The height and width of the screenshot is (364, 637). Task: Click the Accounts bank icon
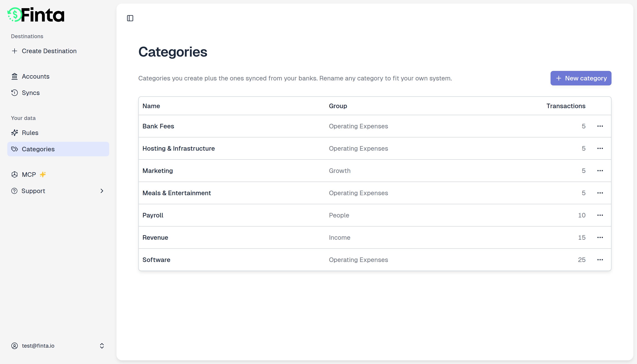click(x=15, y=77)
